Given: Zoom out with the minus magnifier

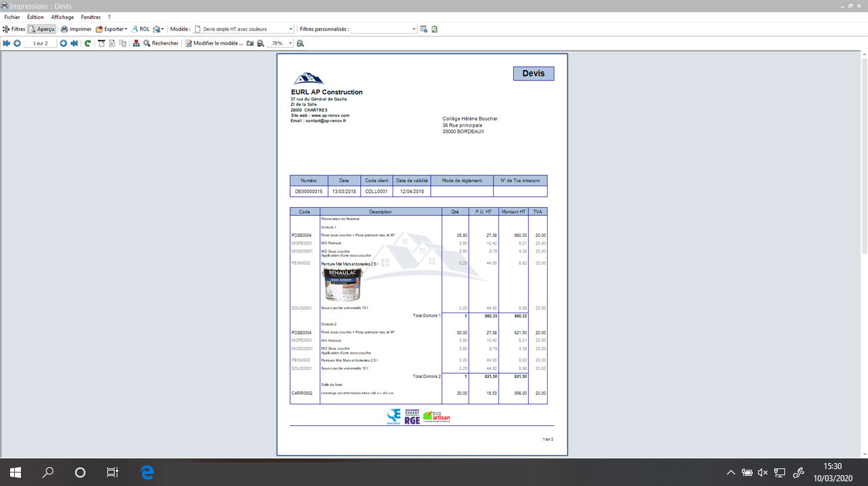Looking at the screenshot, I should pos(260,43).
